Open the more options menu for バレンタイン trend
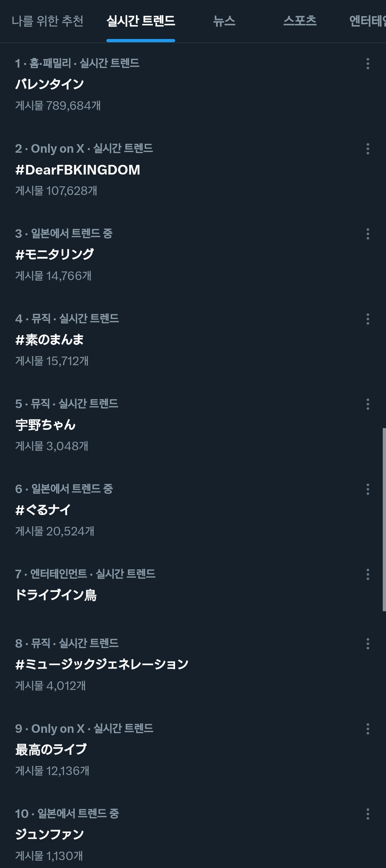 (368, 64)
